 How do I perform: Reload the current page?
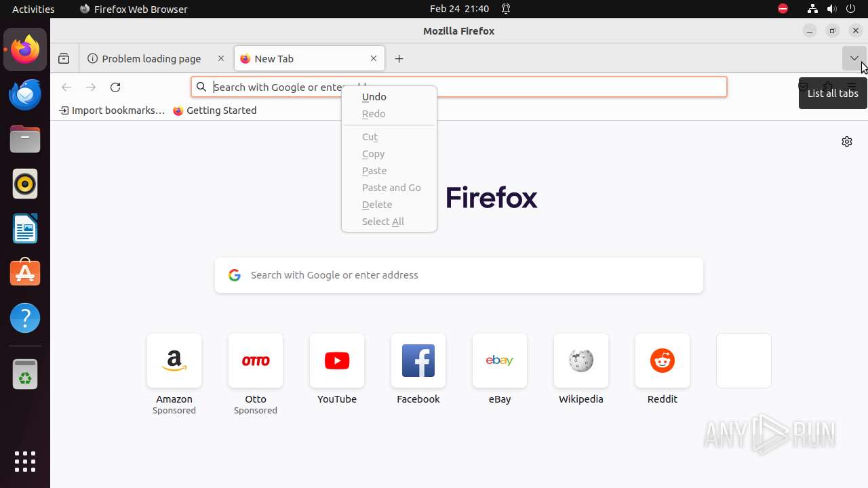115,87
